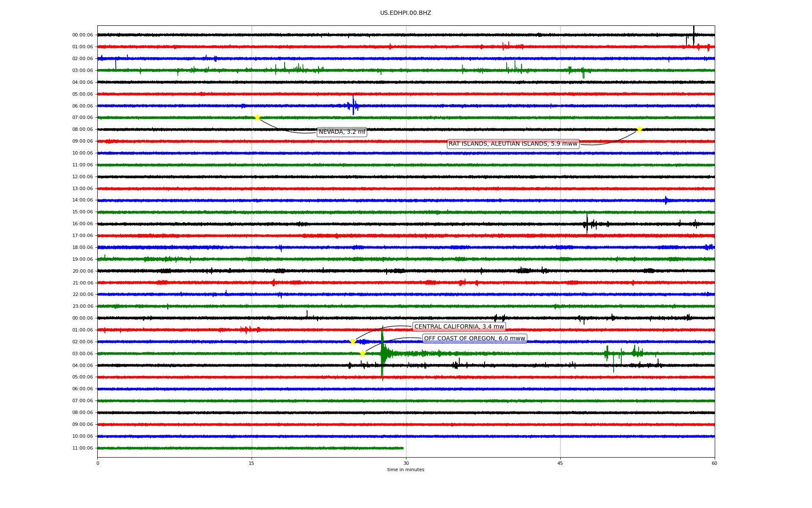Click the blue spike on the 06:00:06 trace

(x=353, y=105)
